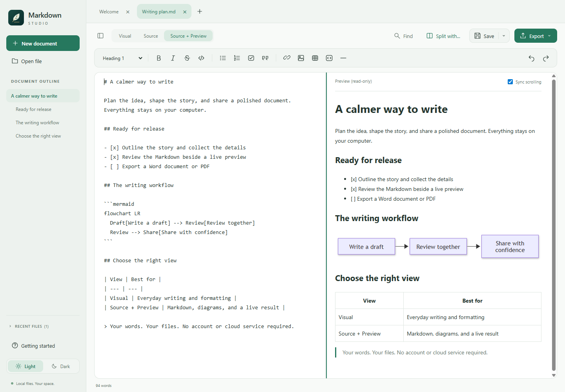The image size is (565, 392).
Task: Select the Writing plan.md tab
Action: [x=159, y=12]
